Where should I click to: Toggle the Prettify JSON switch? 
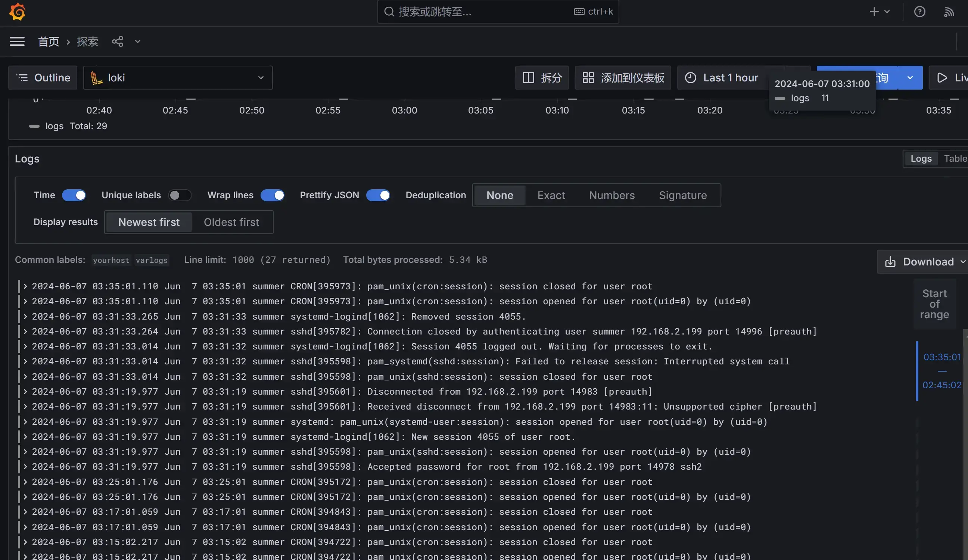click(378, 195)
